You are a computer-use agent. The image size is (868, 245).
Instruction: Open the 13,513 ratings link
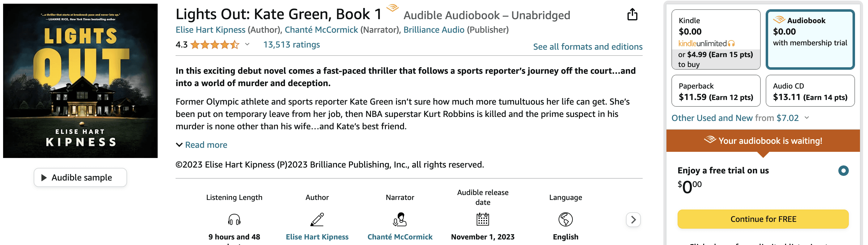[x=291, y=44]
